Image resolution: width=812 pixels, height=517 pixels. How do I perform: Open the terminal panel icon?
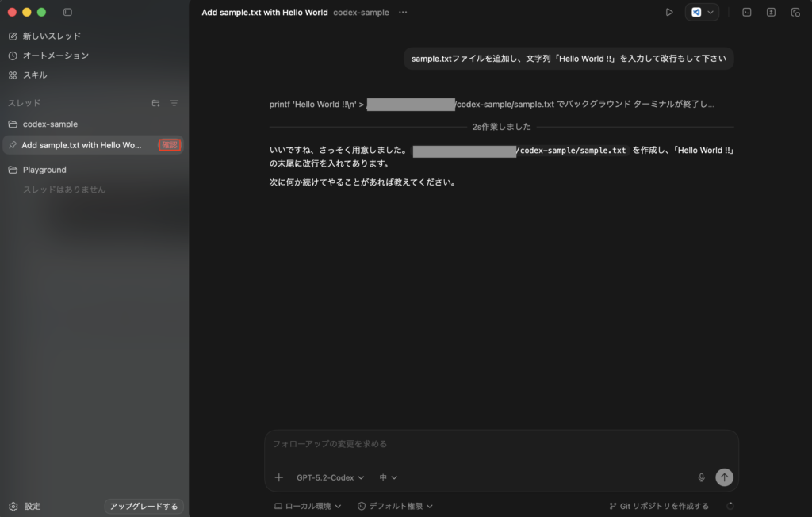pos(746,12)
